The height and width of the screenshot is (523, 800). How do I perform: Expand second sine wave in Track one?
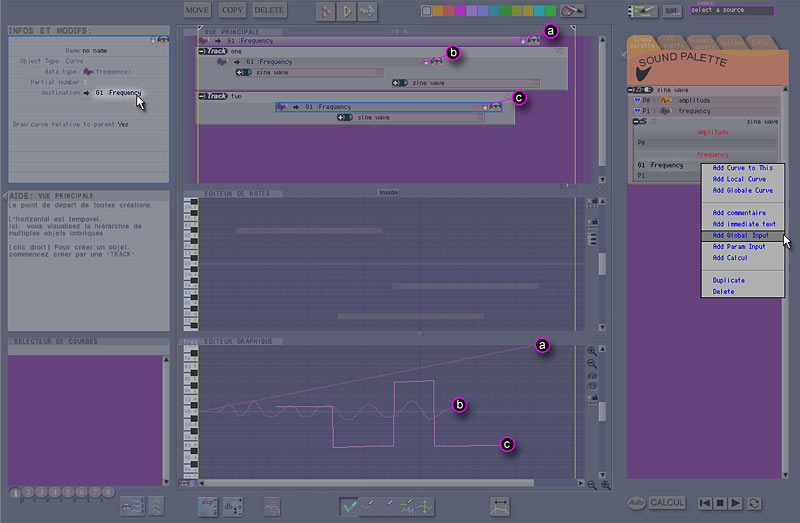click(x=395, y=83)
